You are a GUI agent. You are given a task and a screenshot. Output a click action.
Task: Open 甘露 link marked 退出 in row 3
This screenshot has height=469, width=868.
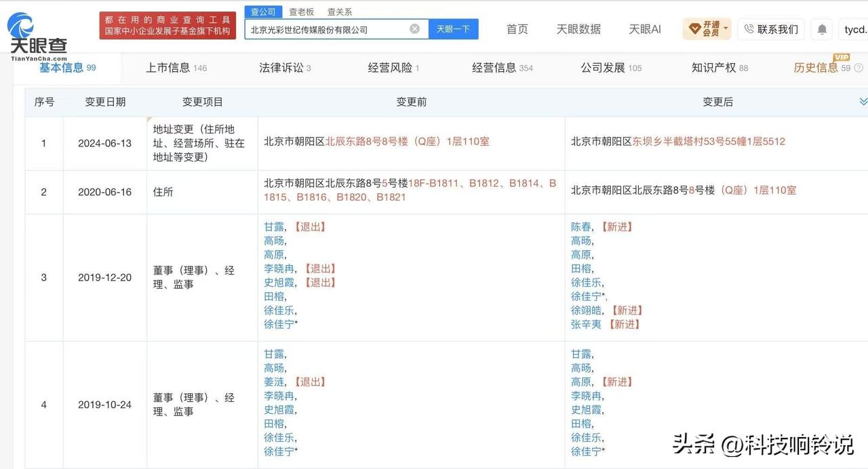pyautogui.click(x=274, y=226)
